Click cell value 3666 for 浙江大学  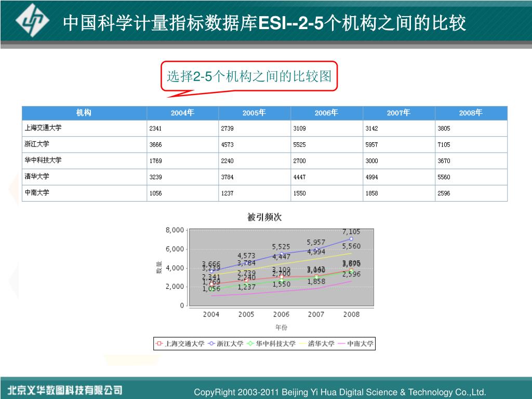point(155,145)
